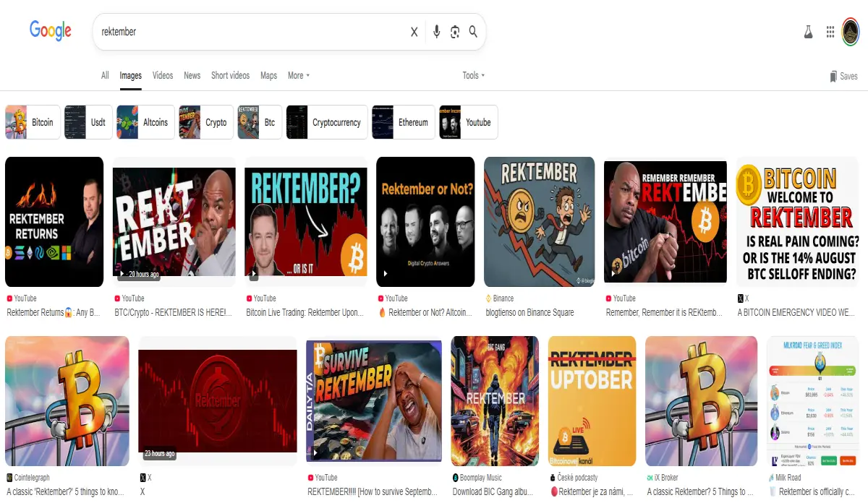This screenshot has height=503, width=868.
Task: Open link 'A classic Rektember? 5 things to kno...'
Action: tap(65, 492)
